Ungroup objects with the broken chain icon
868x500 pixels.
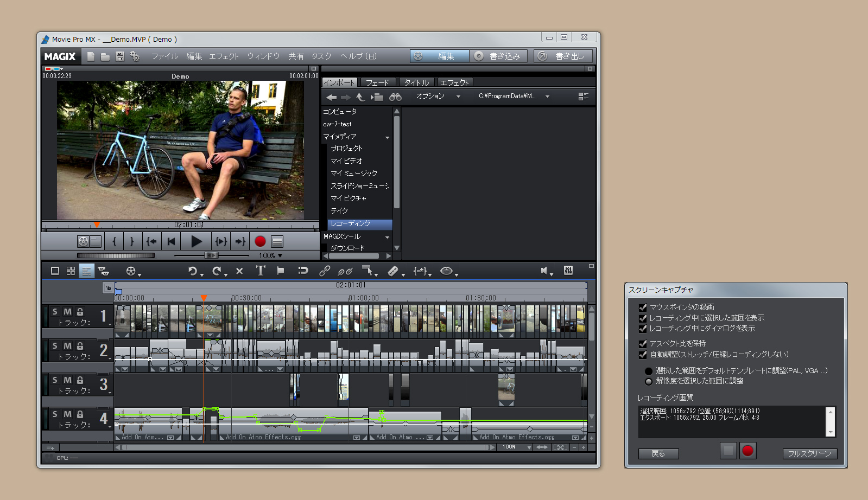(345, 271)
